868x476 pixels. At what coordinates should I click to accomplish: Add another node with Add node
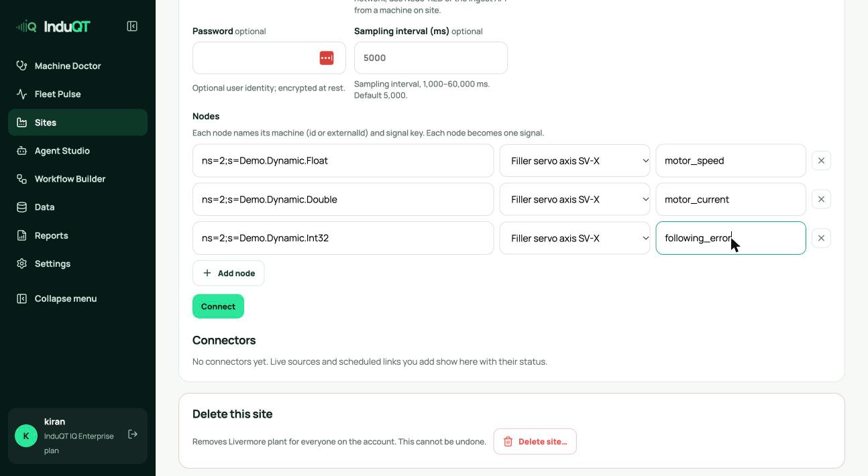(x=229, y=274)
